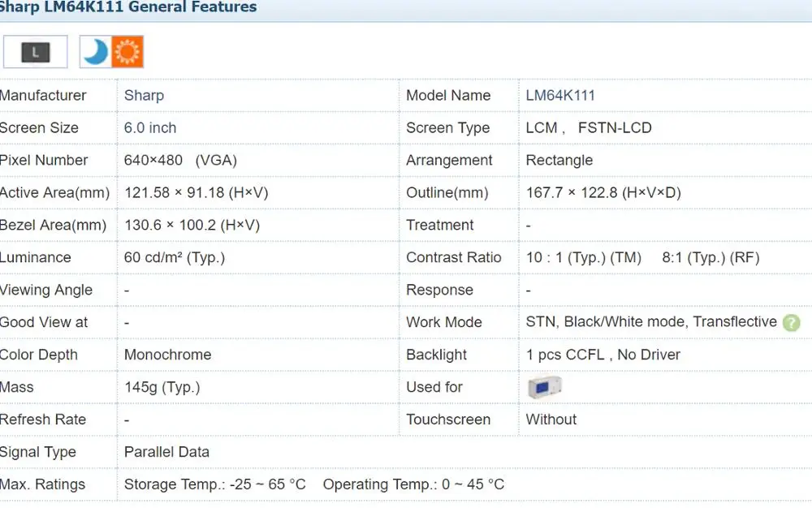Click the '167.7 × 122.8 (H×V×D)' outline value
812x508 pixels.
pos(603,192)
